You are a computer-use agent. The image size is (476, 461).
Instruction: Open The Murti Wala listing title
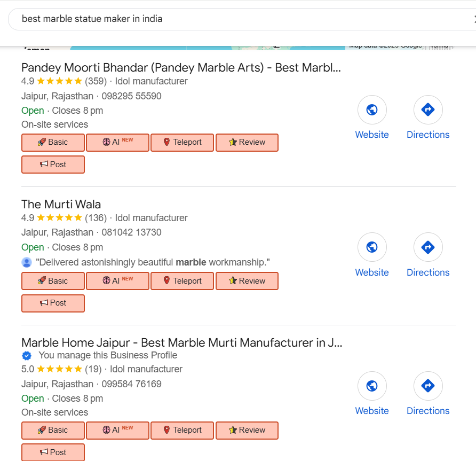(x=61, y=205)
